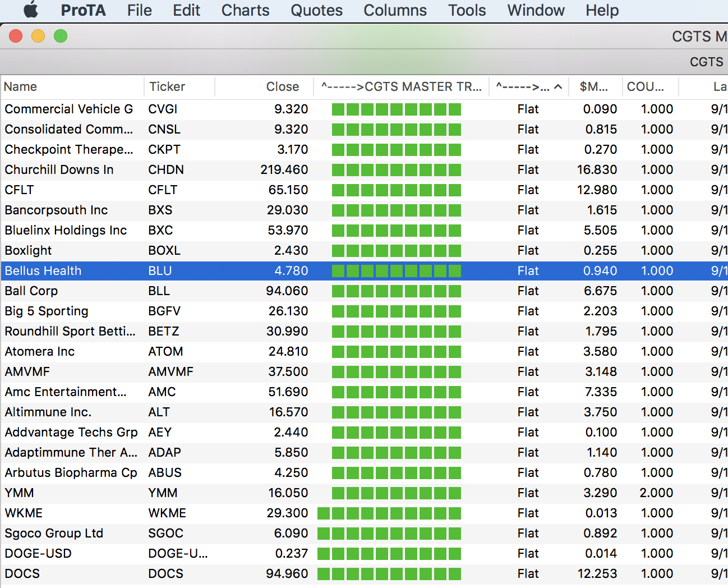Image resolution: width=728 pixels, height=588 pixels.
Task: Click close price 0.237 for DOGE-USD
Action: [x=292, y=553]
